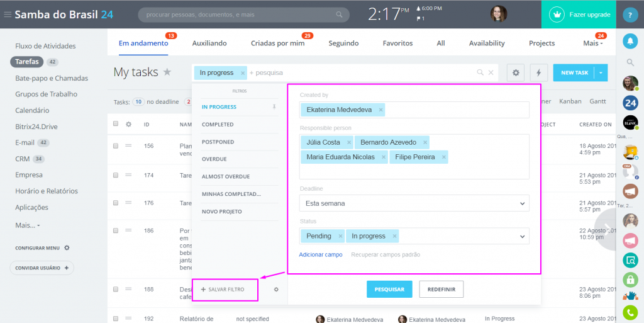The width and height of the screenshot is (644, 323).
Task: Open notifications bell in right sidebar
Action: click(630, 41)
